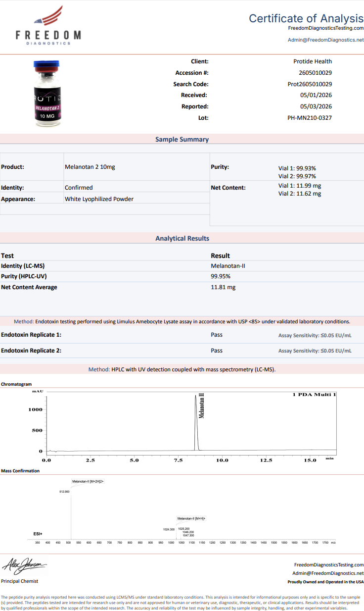
Task: Click the Mass Confirmation heading
Action: coord(20,471)
